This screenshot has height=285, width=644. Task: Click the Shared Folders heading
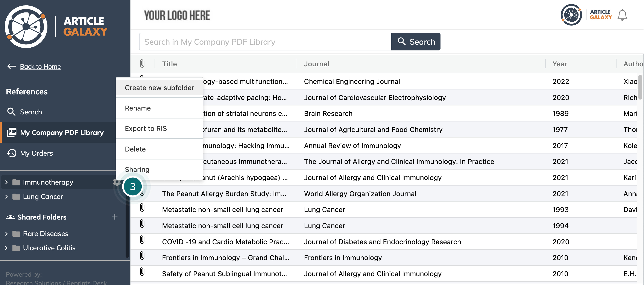[42, 217]
